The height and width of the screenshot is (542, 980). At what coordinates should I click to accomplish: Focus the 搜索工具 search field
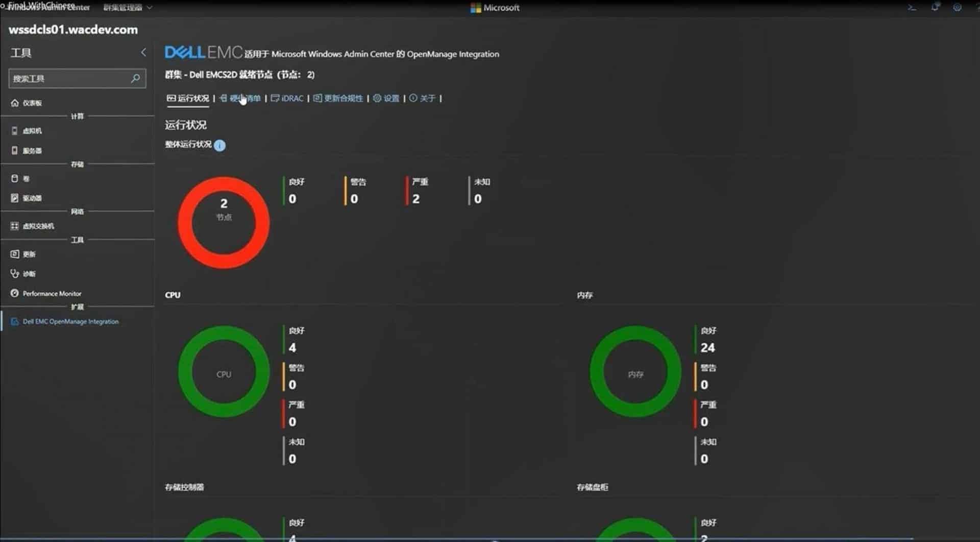click(77, 78)
